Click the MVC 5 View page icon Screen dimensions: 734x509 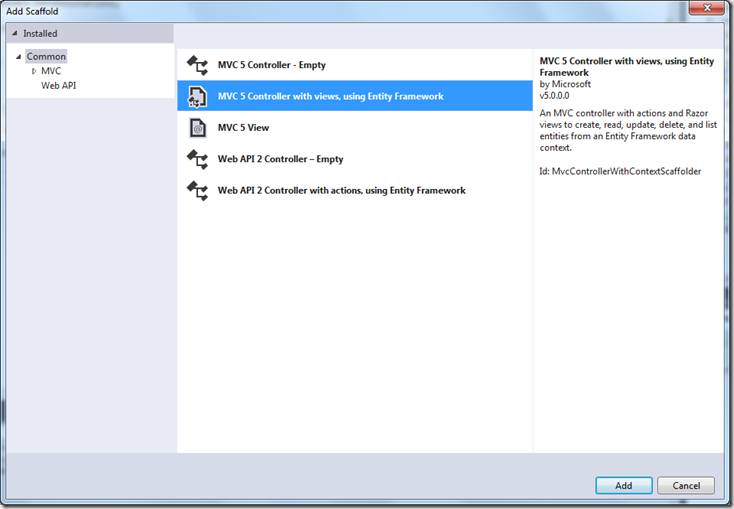pos(198,127)
